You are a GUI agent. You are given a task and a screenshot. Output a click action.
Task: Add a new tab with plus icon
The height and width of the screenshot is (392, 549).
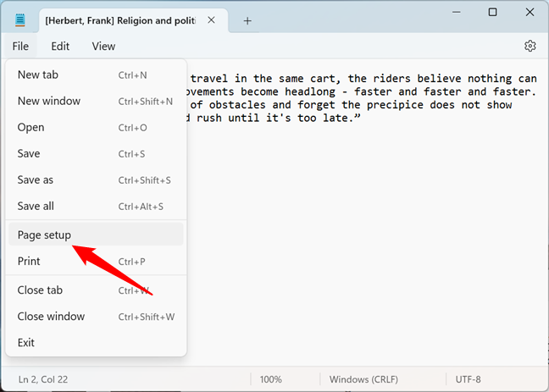tap(247, 20)
